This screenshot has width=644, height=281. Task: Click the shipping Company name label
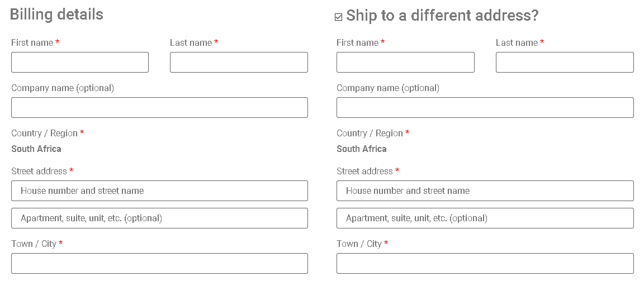click(387, 88)
